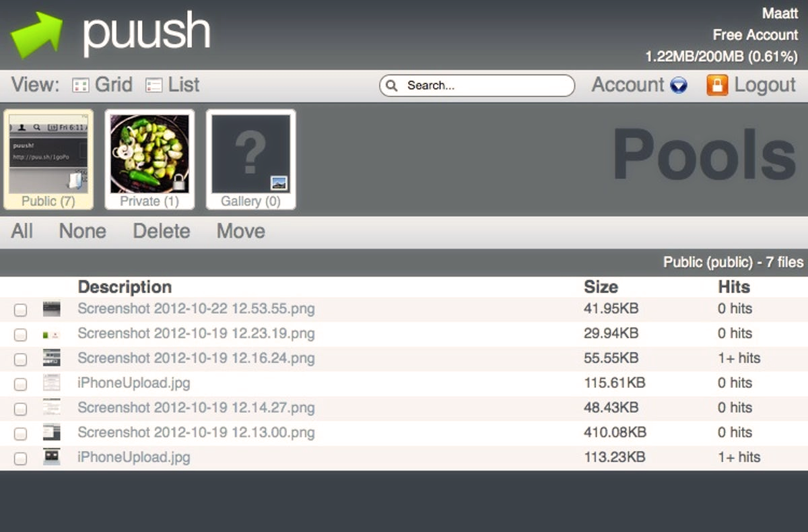The image size is (808, 532).
Task: Click the Size column header
Action: click(x=601, y=287)
